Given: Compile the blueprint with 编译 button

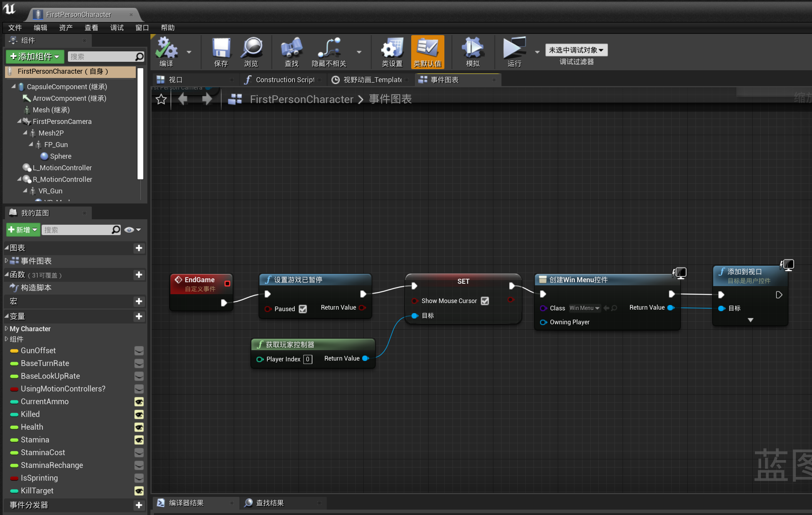Looking at the screenshot, I should [167, 52].
